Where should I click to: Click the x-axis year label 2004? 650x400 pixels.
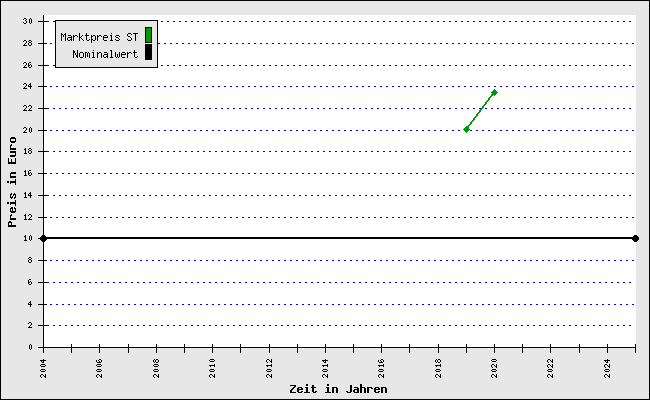[x=43, y=368]
